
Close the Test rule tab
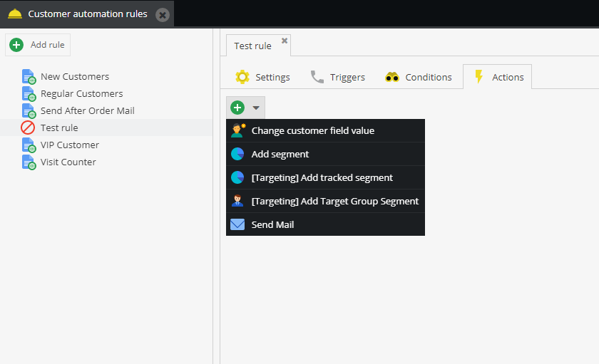pyautogui.click(x=285, y=41)
